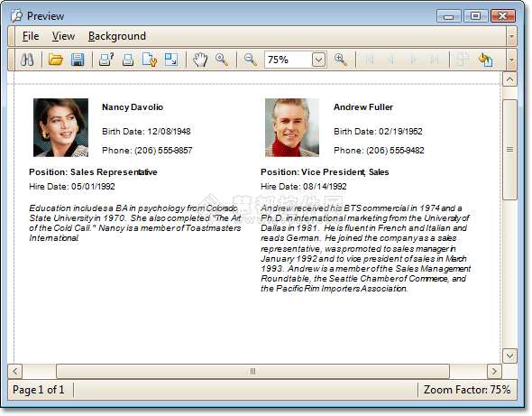The width and height of the screenshot is (532, 416).
Task: Click the vertical scrollbar down arrow
Action: point(509,356)
